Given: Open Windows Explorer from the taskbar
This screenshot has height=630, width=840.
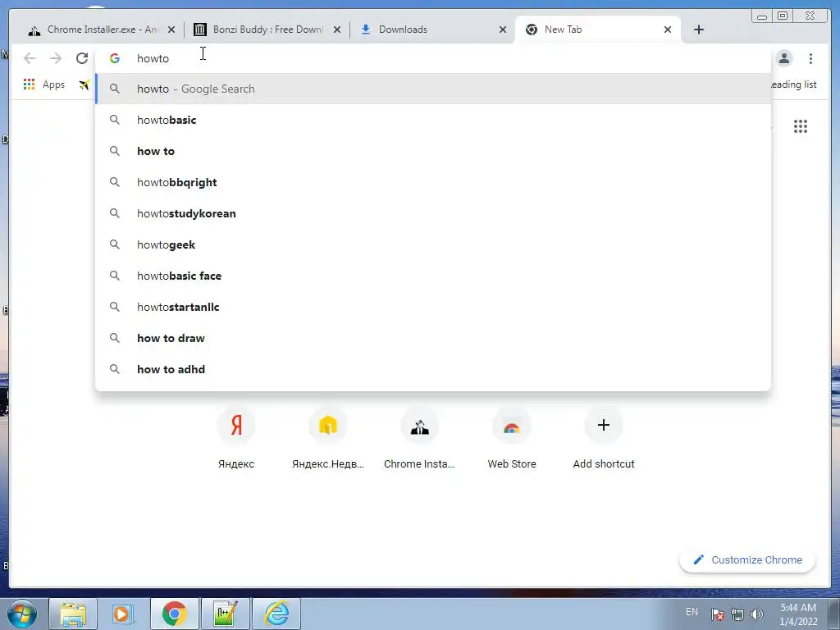Looking at the screenshot, I should (x=73, y=614).
